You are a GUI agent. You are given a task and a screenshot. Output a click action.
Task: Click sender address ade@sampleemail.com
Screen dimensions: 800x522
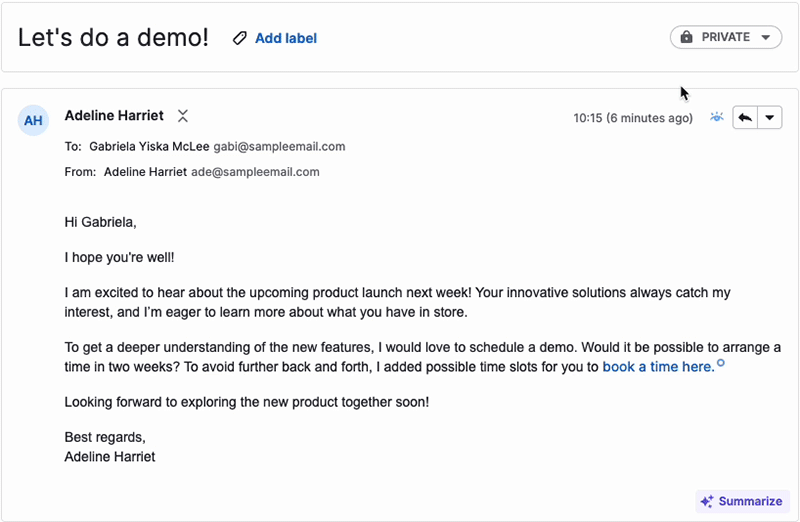[x=255, y=172]
